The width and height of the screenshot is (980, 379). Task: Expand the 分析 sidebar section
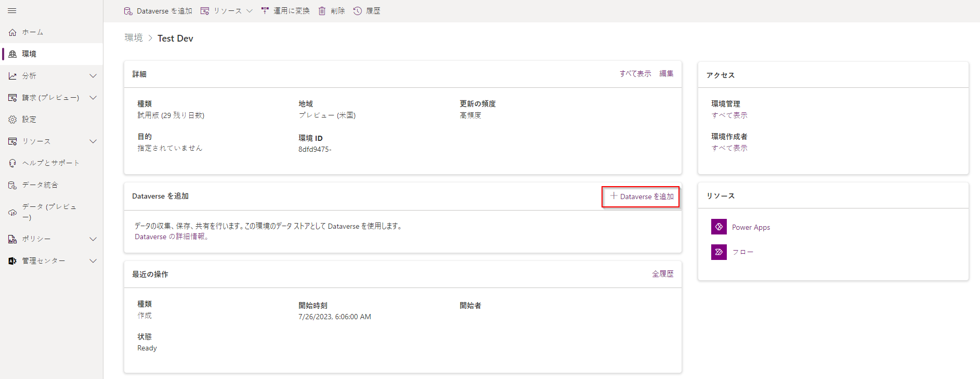pyautogui.click(x=93, y=76)
